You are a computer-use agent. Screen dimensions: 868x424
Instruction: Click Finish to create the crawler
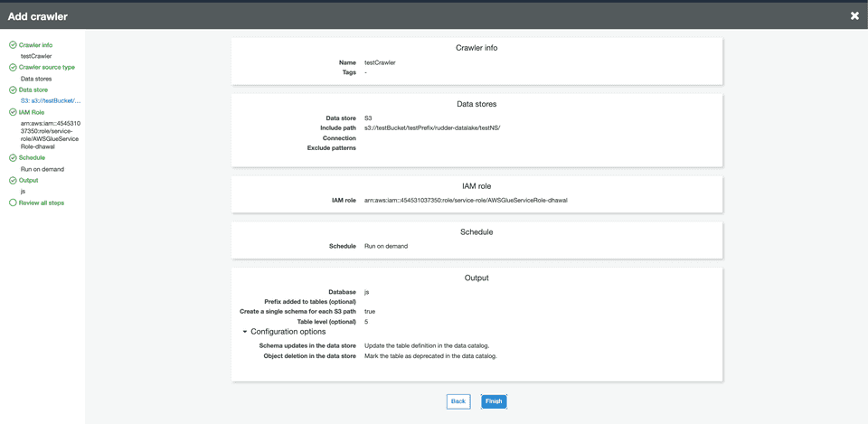[x=494, y=401]
